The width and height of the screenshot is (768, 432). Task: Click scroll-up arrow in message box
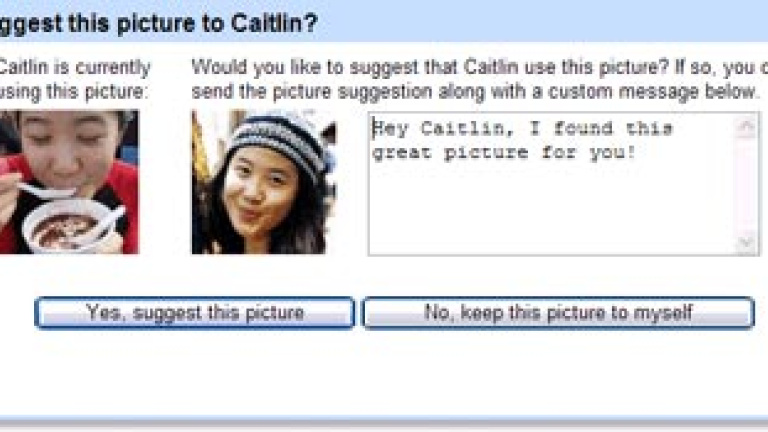[746, 127]
